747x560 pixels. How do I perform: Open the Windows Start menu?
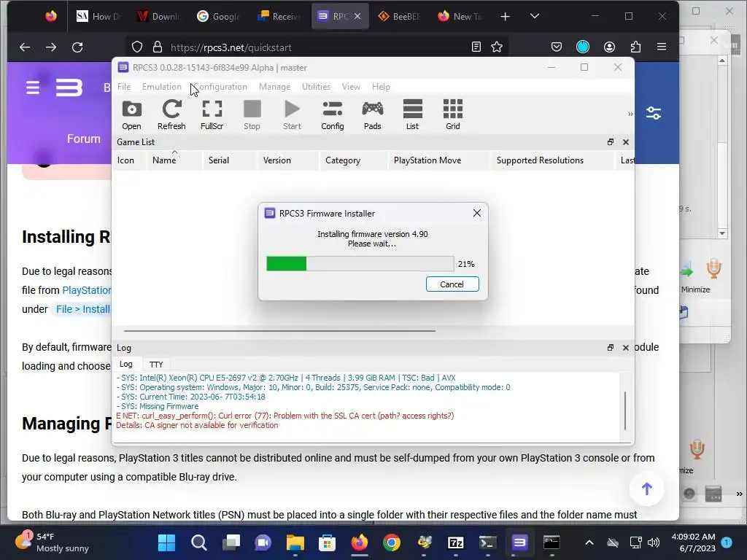tap(166, 542)
